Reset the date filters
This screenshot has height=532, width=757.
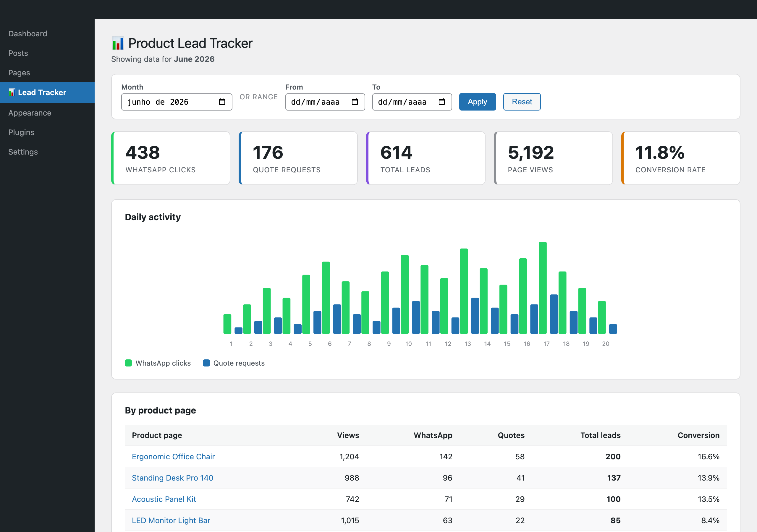point(522,102)
